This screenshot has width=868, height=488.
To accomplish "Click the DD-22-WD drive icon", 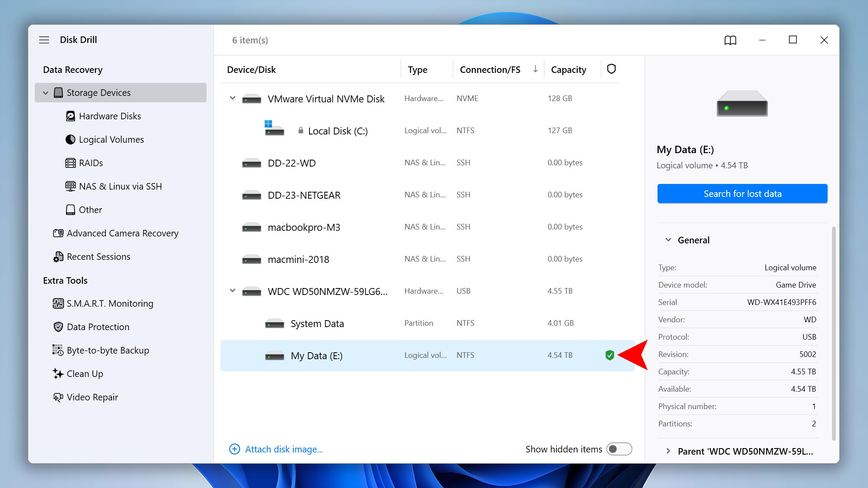I will pyautogui.click(x=252, y=163).
